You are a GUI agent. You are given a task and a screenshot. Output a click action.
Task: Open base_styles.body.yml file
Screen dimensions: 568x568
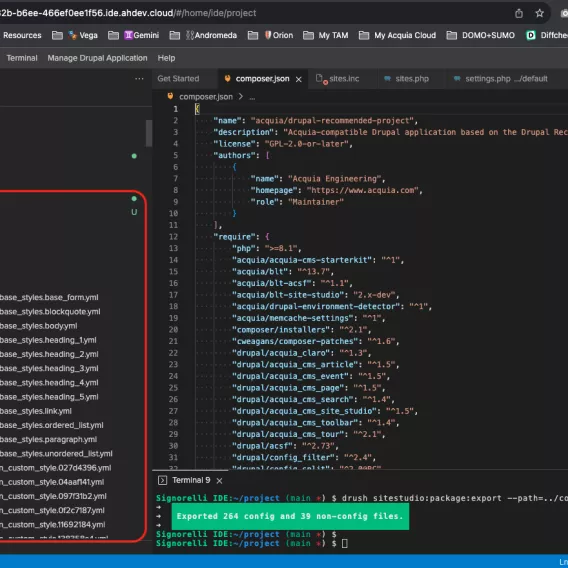pos(38,326)
